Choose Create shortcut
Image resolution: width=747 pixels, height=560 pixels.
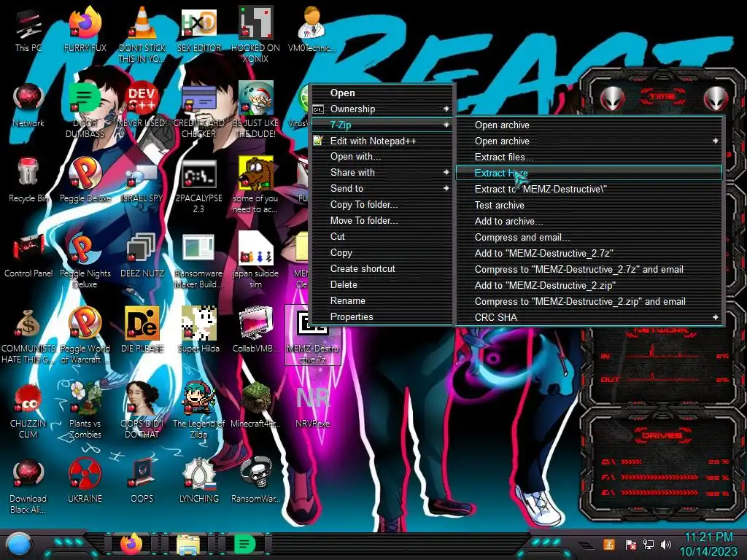[382, 268]
